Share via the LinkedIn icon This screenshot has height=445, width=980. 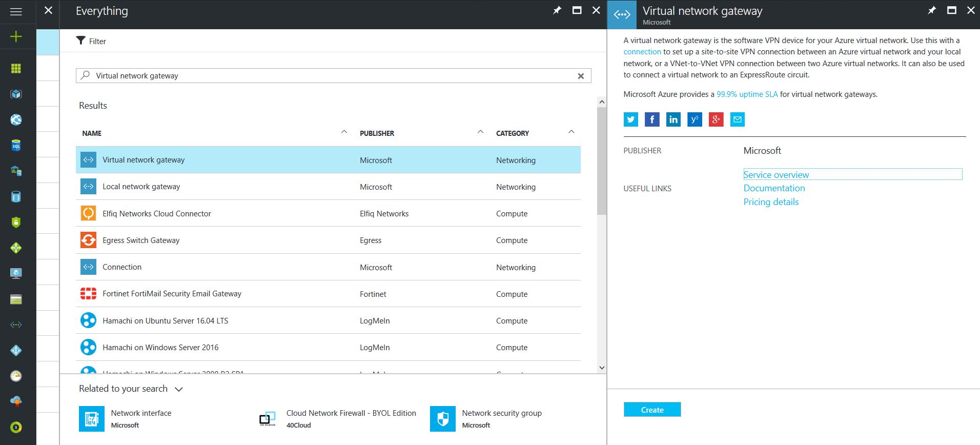click(673, 119)
